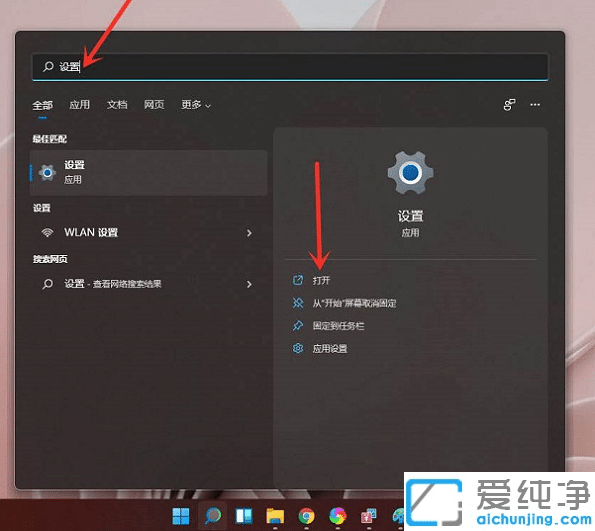Open File Explorer from taskbar
Viewport: 595px width, 531px height.
(275, 516)
